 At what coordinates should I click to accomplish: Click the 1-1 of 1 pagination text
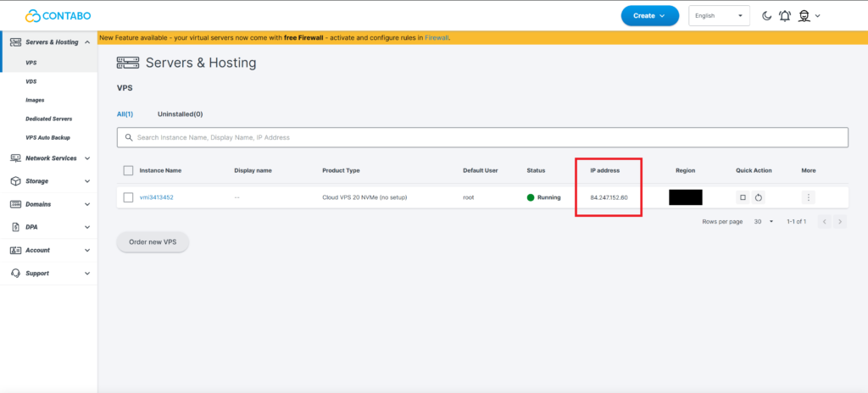point(796,221)
